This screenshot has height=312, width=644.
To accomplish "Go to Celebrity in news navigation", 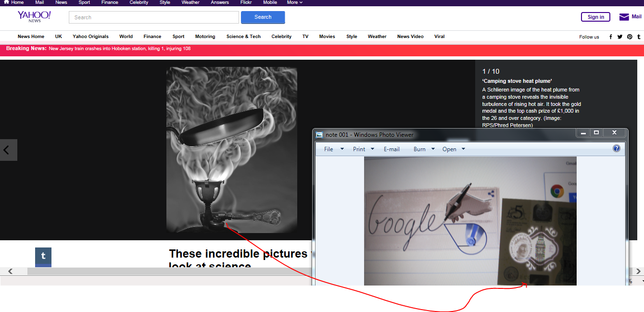I will [x=281, y=37].
